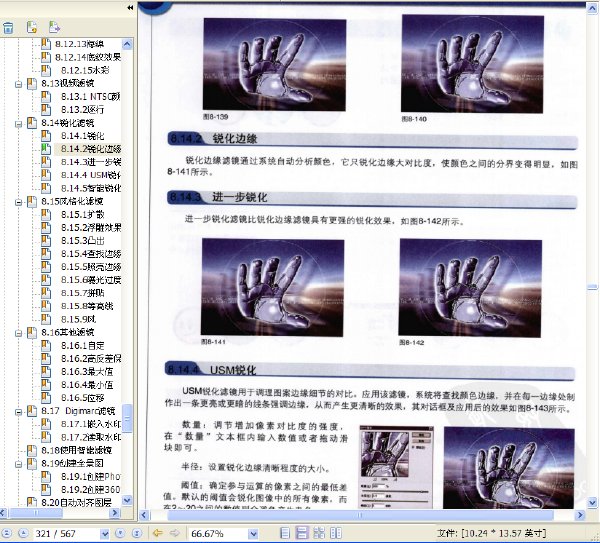Open bookmark 8.15.3凸出
Screen dimensions: 600x543
point(82,240)
